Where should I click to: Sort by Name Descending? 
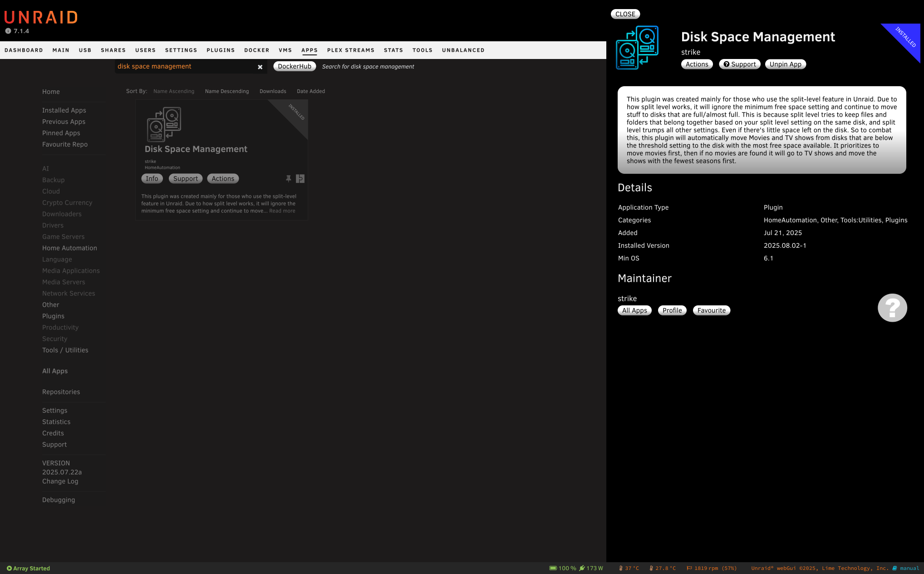point(227,91)
